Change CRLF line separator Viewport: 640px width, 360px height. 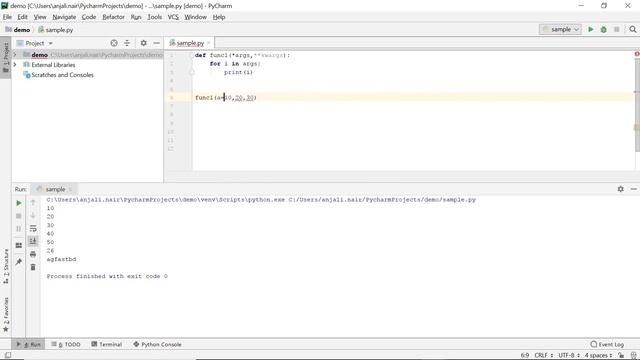(x=544, y=356)
